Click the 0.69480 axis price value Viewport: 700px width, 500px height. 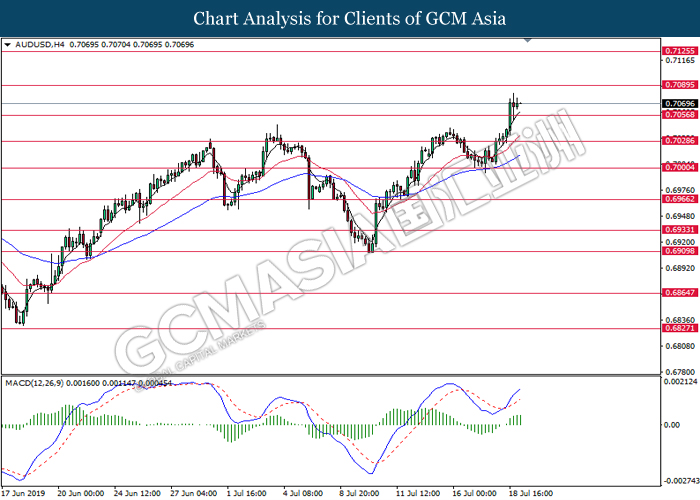click(680, 216)
